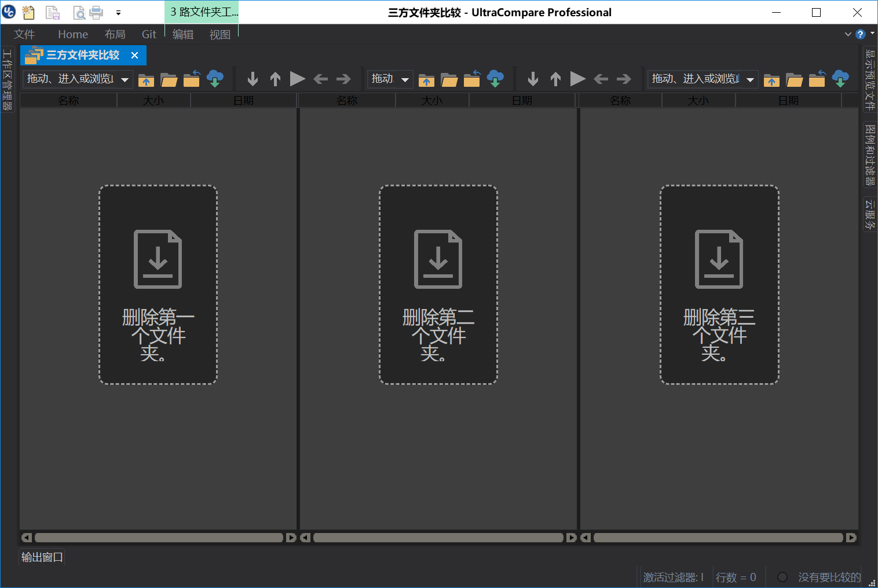The height and width of the screenshot is (588, 878).
Task: Open the 云服务 side panel
Action: (870, 215)
